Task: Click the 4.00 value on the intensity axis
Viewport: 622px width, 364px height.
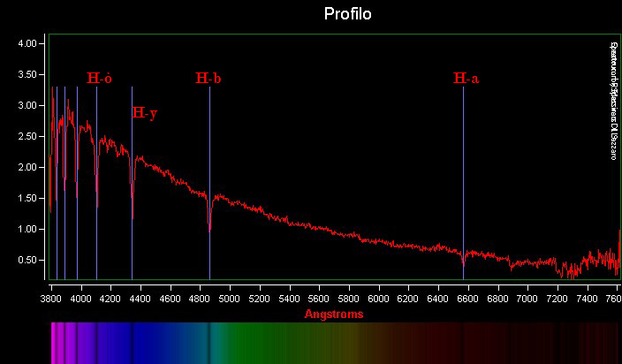Action: (x=27, y=43)
